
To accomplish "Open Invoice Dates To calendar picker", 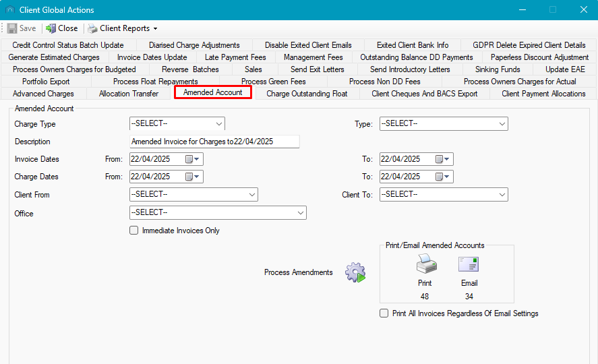I will click(x=442, y=159).
